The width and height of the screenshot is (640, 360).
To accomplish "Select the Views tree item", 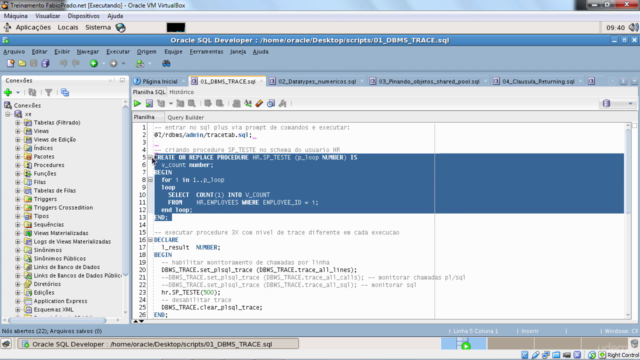I will coord(41,131).
